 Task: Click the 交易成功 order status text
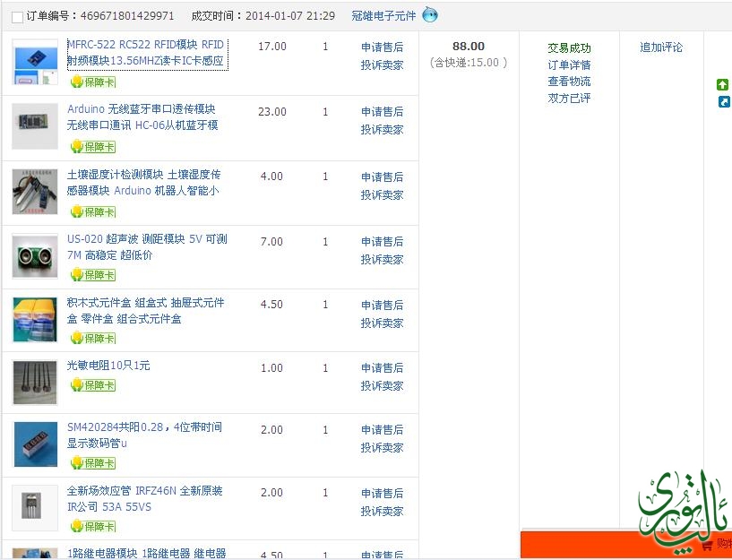pyautogui.click(x=569, y=47)
